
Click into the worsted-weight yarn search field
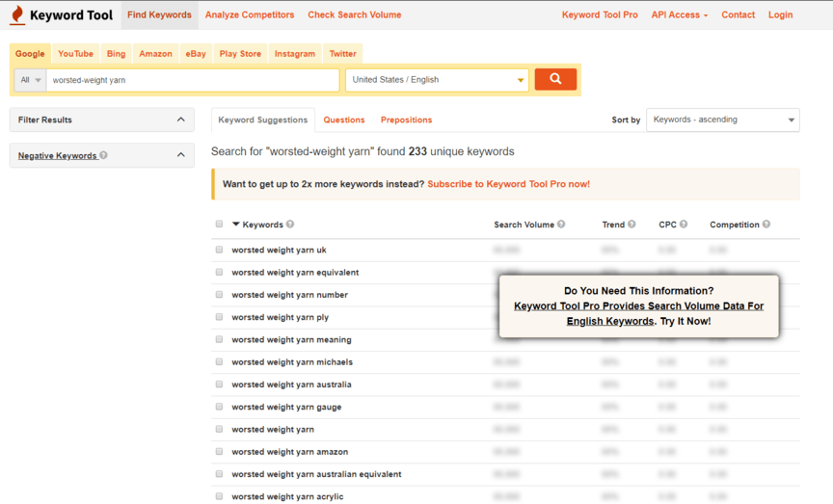192,80
